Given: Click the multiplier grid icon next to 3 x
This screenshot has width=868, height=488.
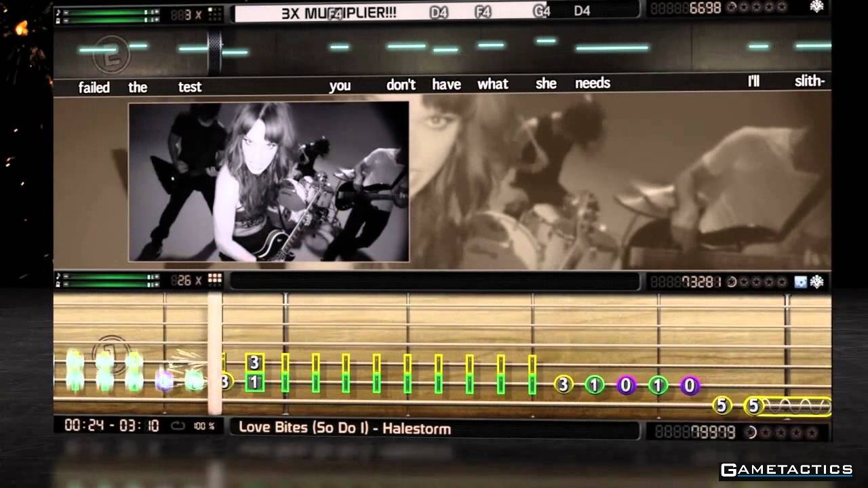Looking at the screenshot, I should click(214, 14).
